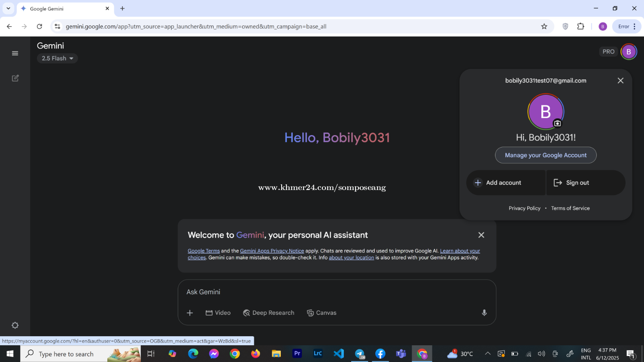Open the Gemini main menu hamburger icon
The image size is (644, 362).
[15, 53]
